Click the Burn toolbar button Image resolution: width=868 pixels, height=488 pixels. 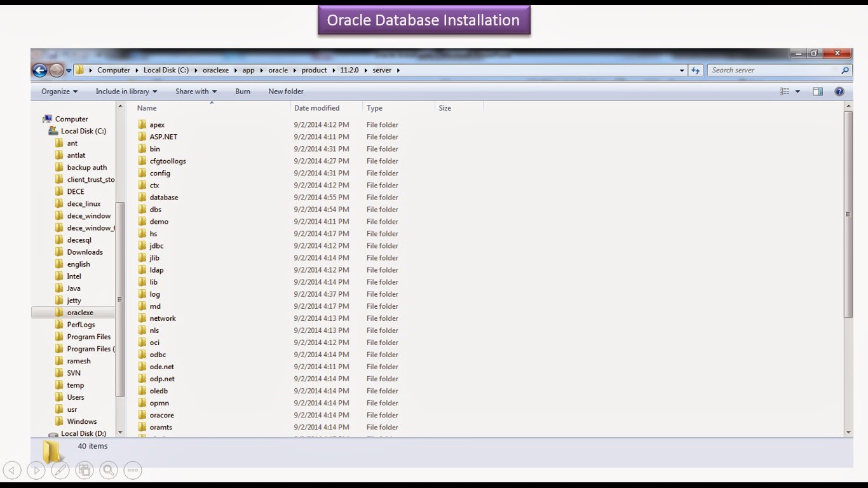[243, 91]
